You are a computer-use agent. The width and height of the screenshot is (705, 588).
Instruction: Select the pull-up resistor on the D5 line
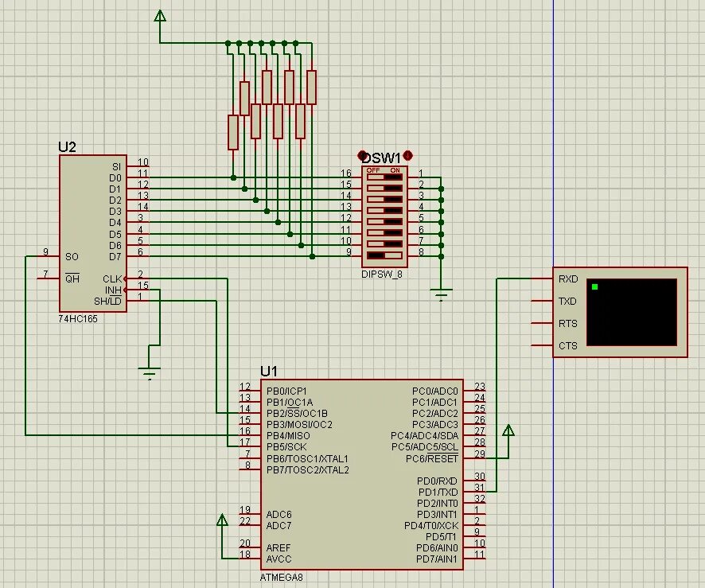(x=289, y=88)
